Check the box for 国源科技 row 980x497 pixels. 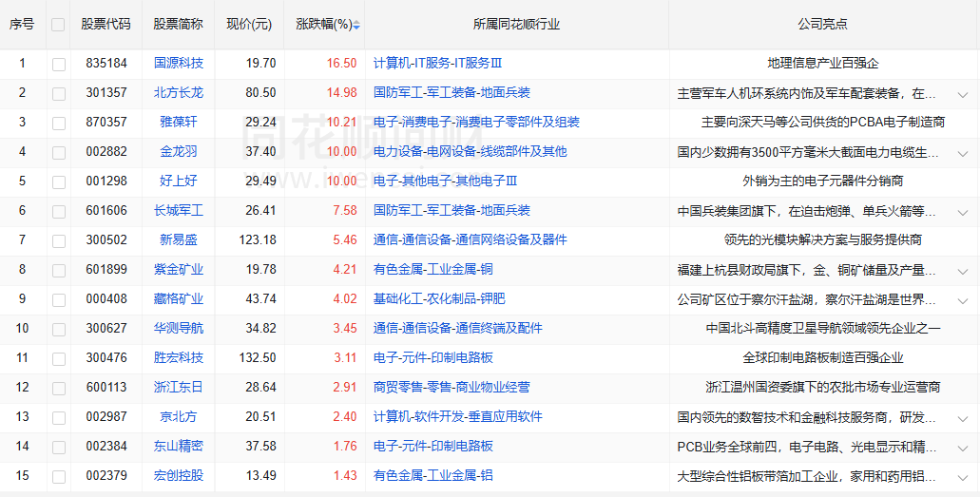(59, 65)
